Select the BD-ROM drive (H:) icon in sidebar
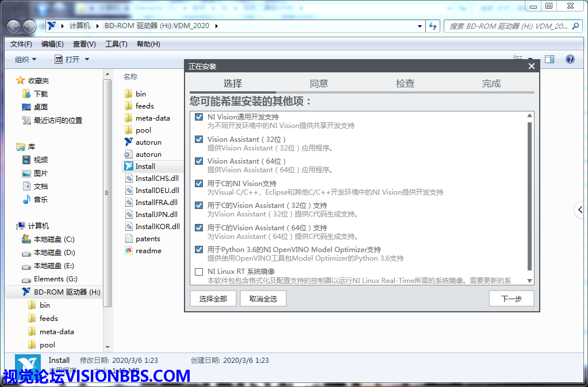 [26, 292]
